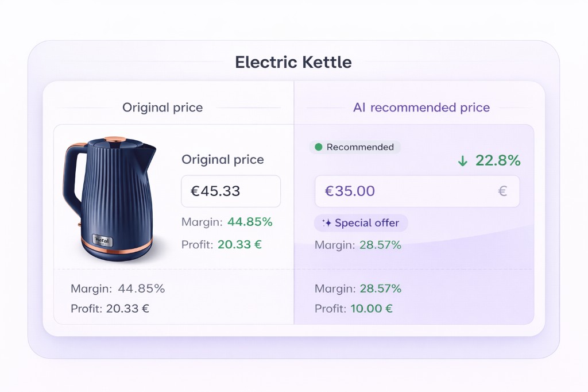Click the green dot in the Recommended badge
The height and width of the screenshot is (392, 588).
[318, 147]
